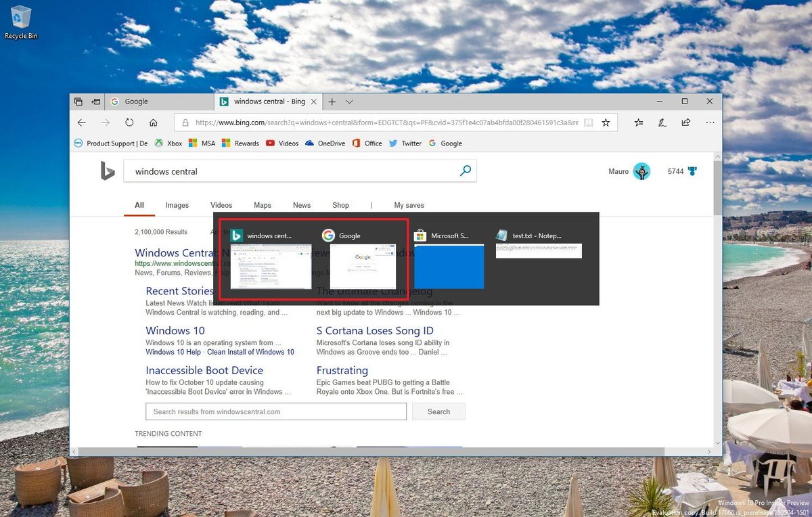Open the Bing logo home link
The width and height of the screenshot is (812, 517).
[108, 171]
